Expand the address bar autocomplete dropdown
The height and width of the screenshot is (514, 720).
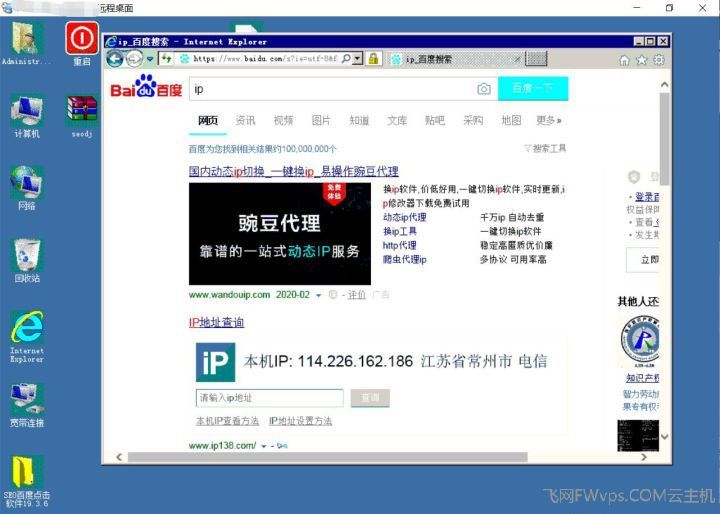[358, 58]
